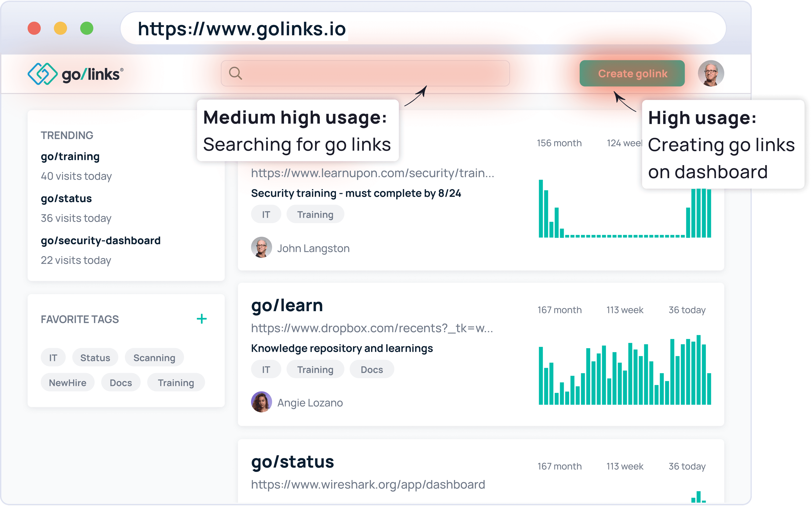Open the wireshark dashboard URL link
Viewport: 812px width, 506px height.
pyautogui.click(x=368, y=484)
